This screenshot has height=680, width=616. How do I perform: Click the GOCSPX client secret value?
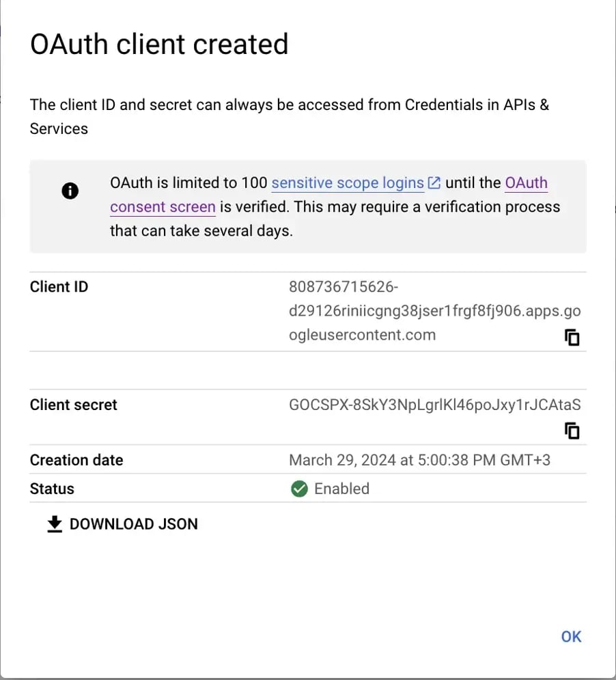pyautogui.click(x=435, y=405)
